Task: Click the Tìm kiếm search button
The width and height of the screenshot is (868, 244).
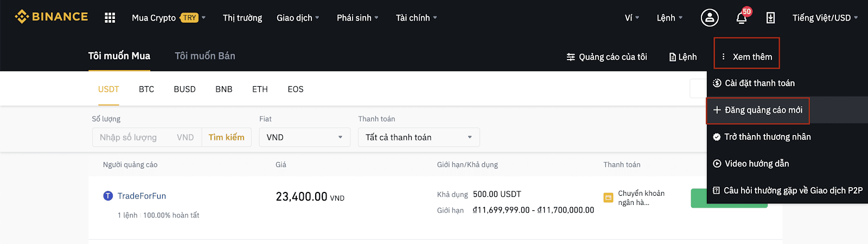Action: [226, 137]
